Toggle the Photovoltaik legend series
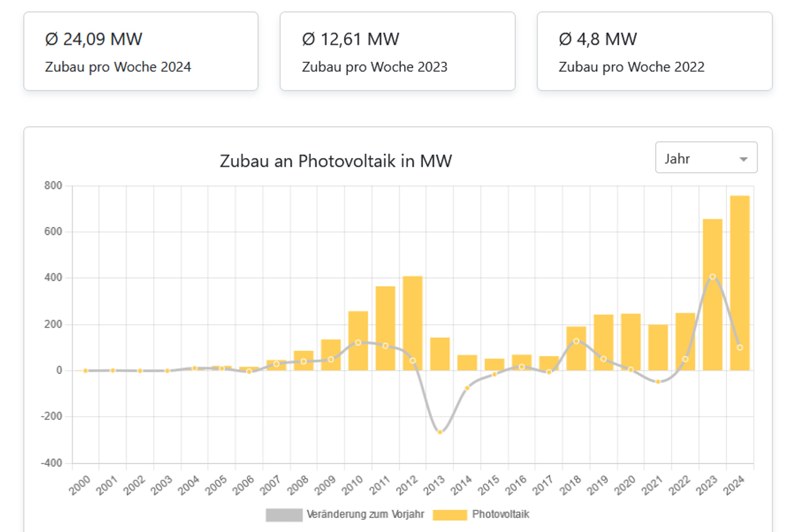The width and height of the screenshot is (798, 532). 500,514
